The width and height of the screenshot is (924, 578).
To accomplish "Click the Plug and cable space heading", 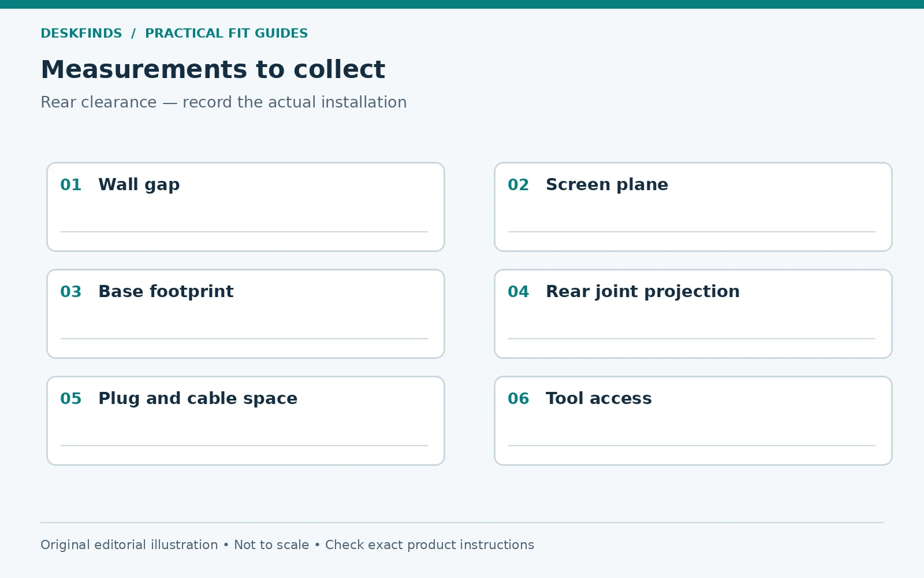I will pos(198,399).
